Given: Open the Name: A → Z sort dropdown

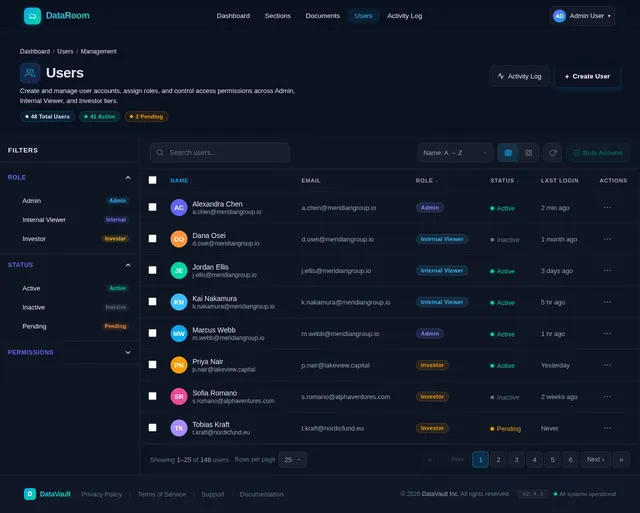Looking at the screenshot, I should (x=455, y=153).
